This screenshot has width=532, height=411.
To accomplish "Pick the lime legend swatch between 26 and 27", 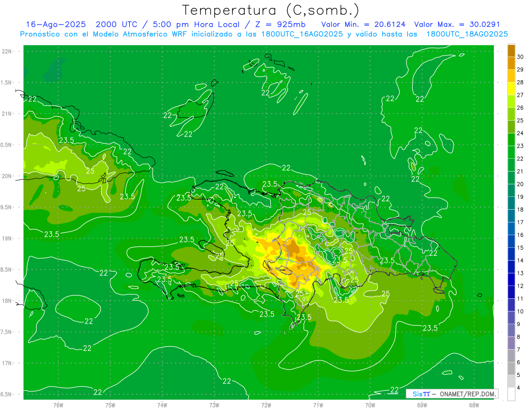I will 511,101.
